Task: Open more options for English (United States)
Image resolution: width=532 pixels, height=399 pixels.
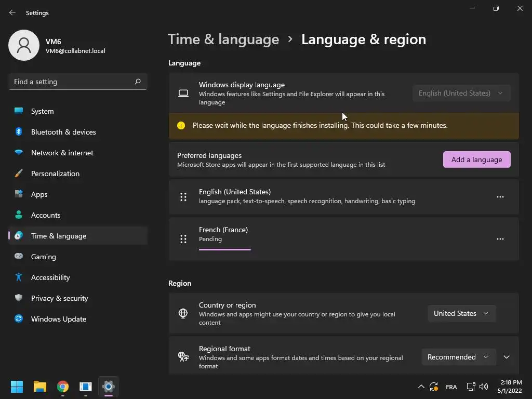Action: tap(500, 197)
